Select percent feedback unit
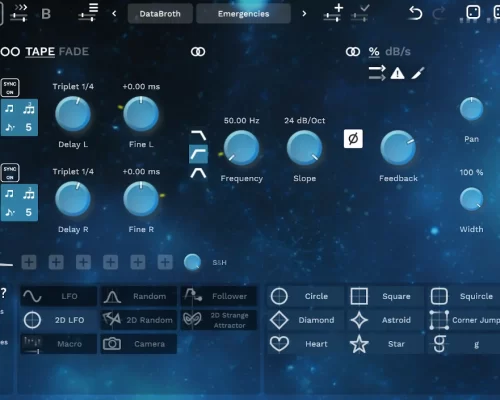 click(374, 52)
